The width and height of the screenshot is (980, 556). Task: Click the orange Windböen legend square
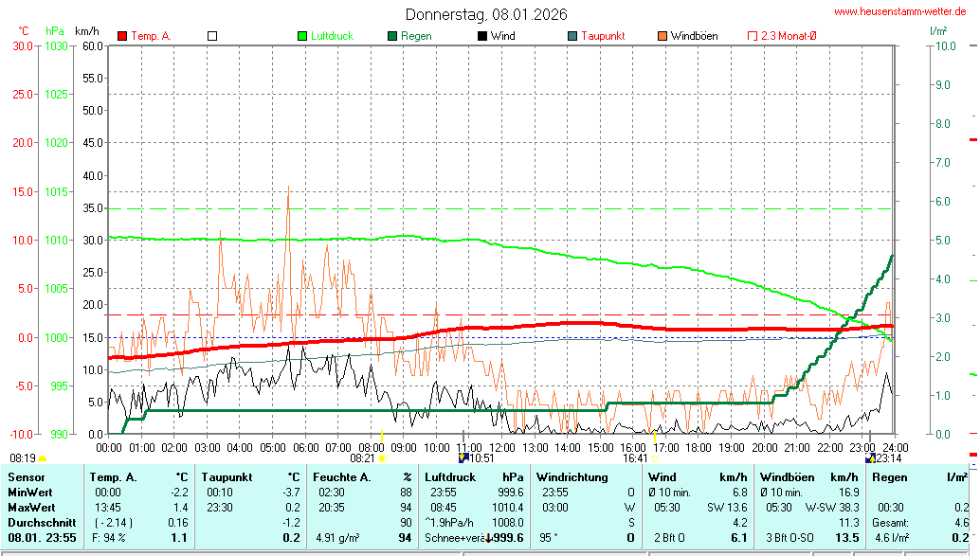(662, 36)
